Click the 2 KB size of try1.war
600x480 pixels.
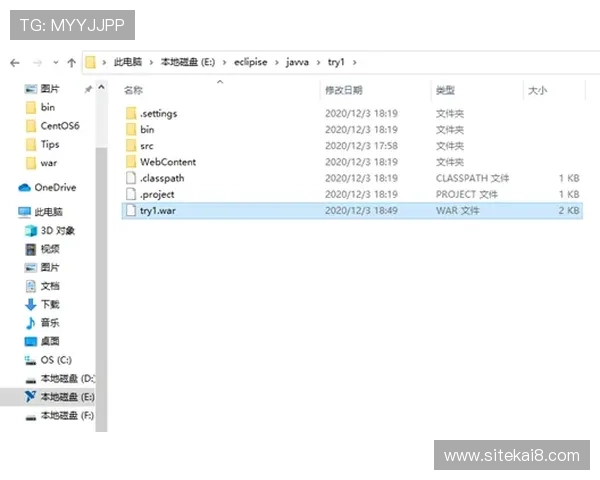coord(569,211)
